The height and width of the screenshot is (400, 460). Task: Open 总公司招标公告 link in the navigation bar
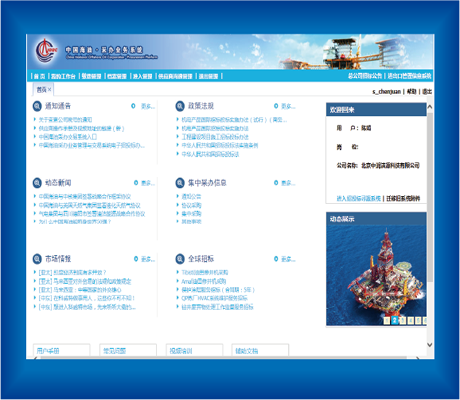(x=365, y=76)
